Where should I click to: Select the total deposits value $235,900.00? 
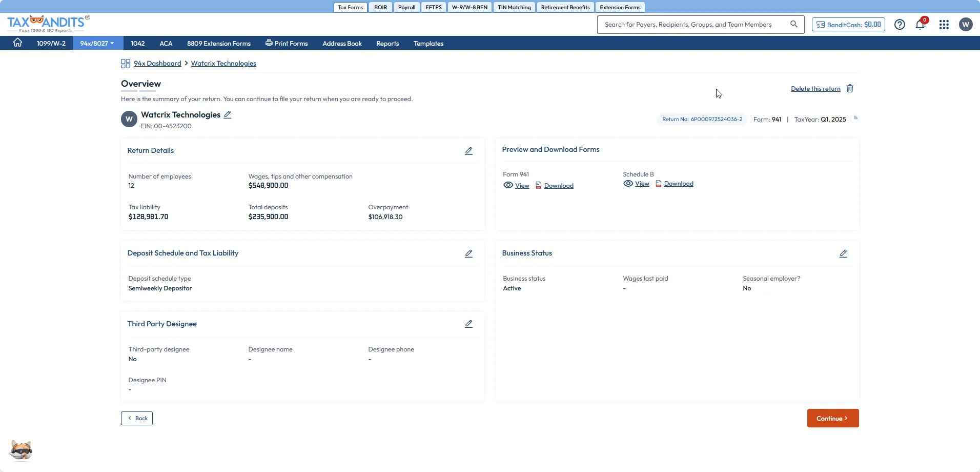point(268,217)
